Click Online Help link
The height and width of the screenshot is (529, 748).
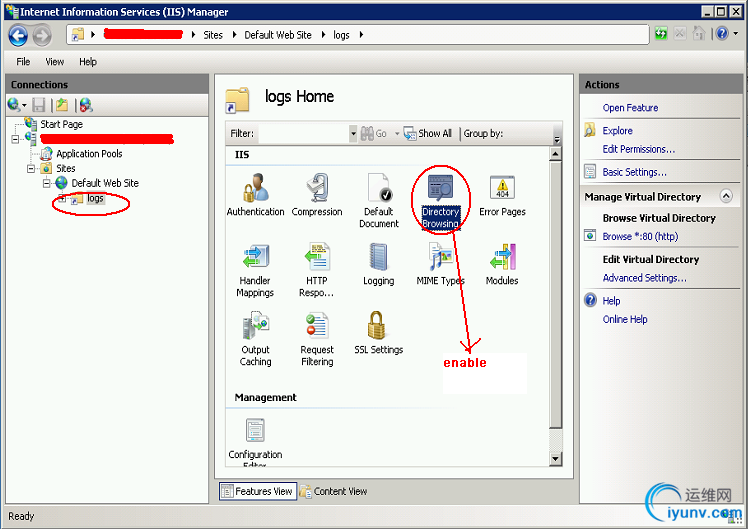(625, 320)
